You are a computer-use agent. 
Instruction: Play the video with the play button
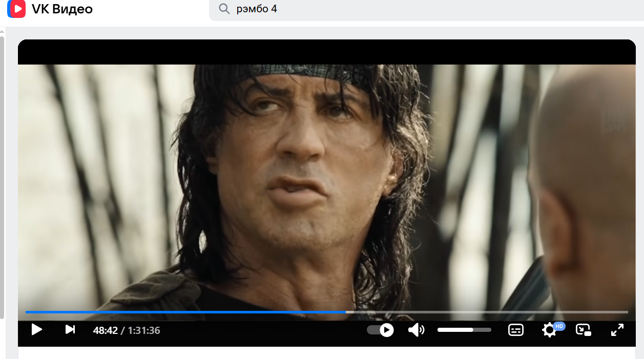(36, 329)
